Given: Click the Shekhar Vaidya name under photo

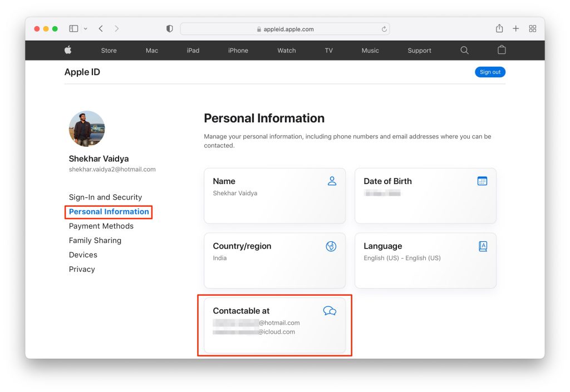Looking at the screenshot, I should tap(99, 158).
